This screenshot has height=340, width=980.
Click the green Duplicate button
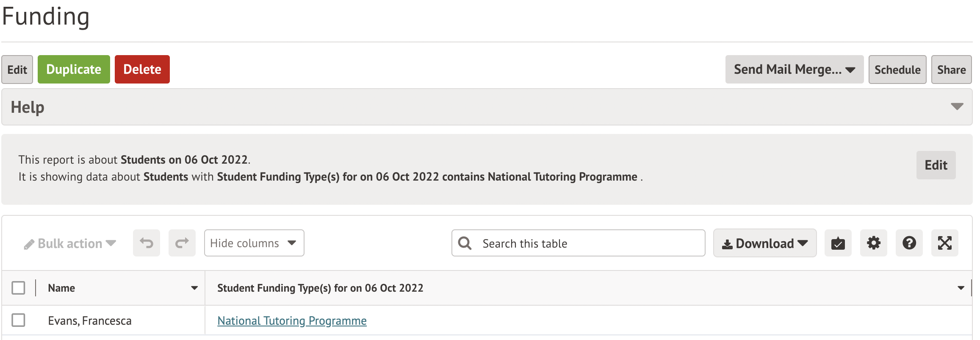pyautogui.click(x=74, y=70)
